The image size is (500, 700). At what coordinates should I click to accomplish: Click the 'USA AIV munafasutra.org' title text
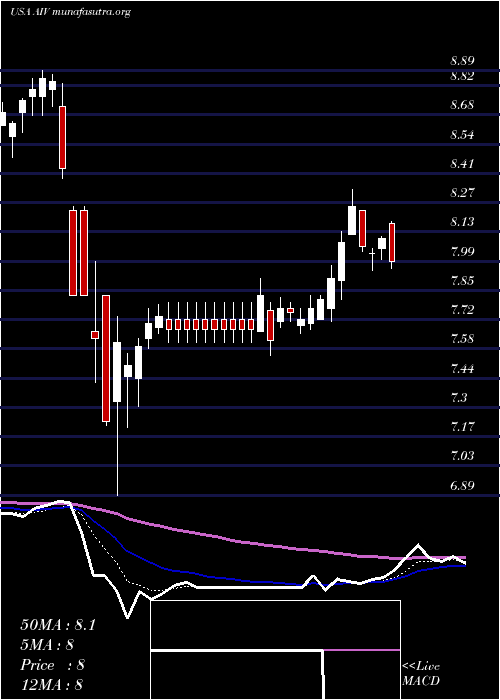click(70, 12)
